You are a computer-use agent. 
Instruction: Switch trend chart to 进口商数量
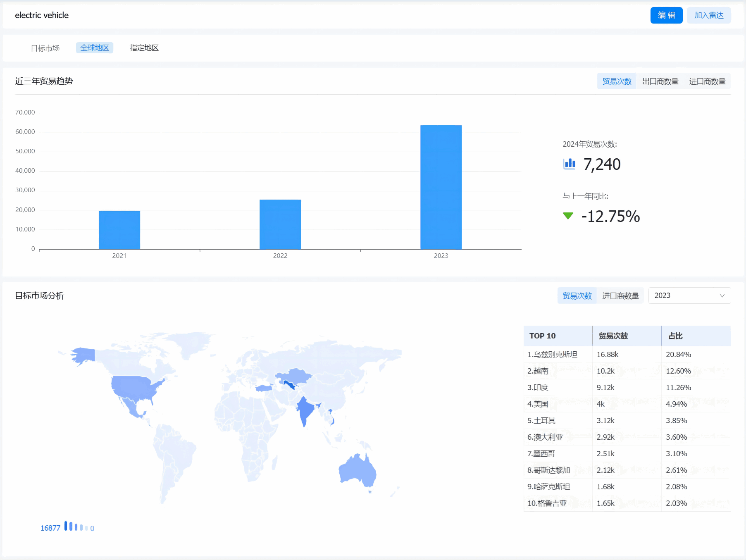click(x=707, y=81)
